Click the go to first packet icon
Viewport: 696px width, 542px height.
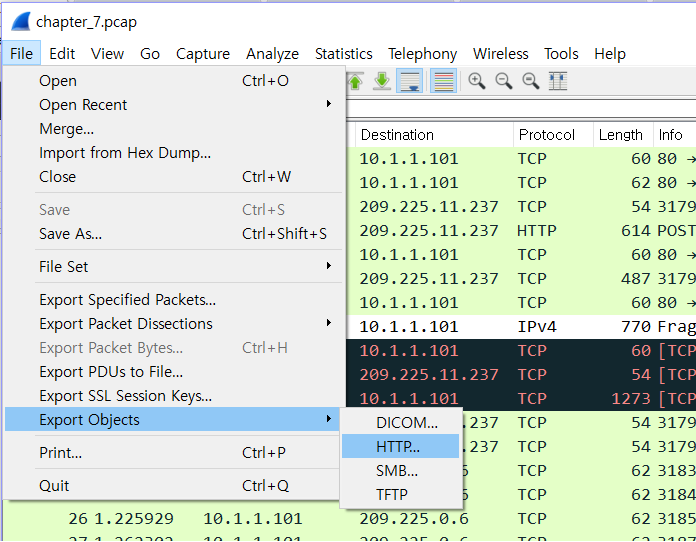coord(355,81)
